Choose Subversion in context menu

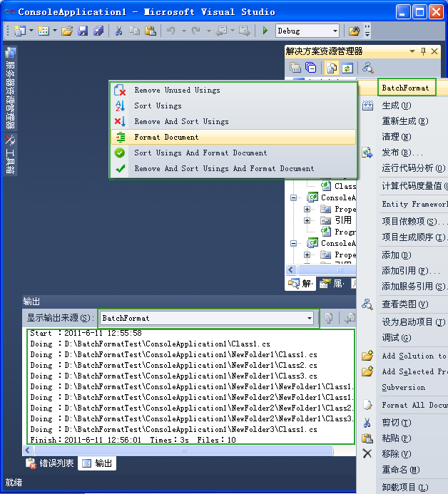404,388
